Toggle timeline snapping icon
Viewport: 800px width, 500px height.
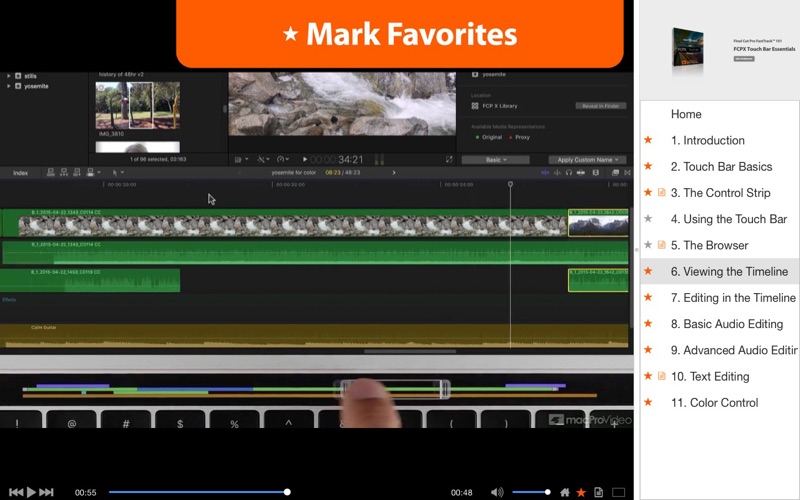(581, 172)
